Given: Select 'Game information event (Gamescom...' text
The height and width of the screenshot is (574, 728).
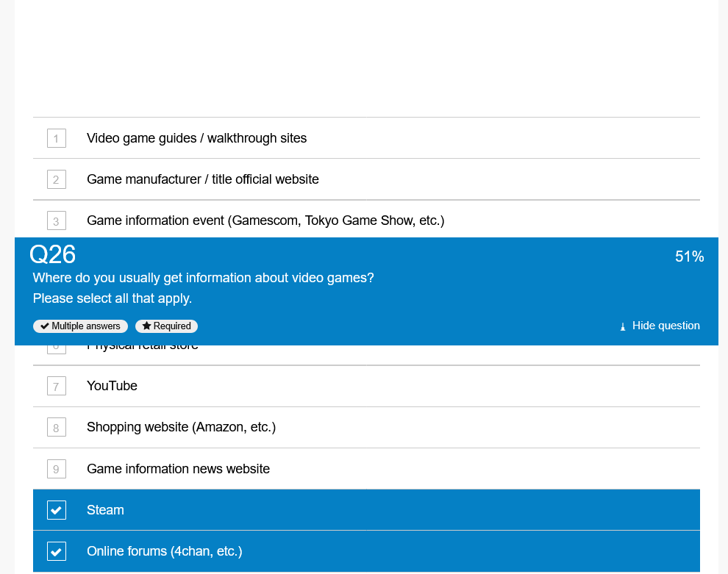Looking at the screenshot, I should pyautogui.click(x=265, y=220).
